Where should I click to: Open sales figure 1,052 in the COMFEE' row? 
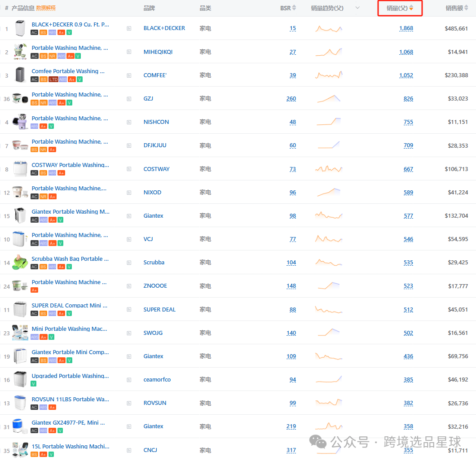point(406,75)
